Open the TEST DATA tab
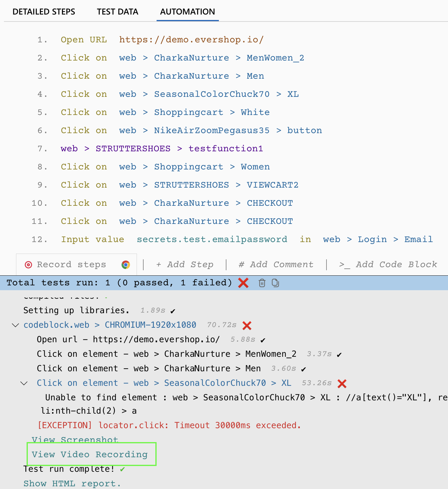 [x=117, y=12]
